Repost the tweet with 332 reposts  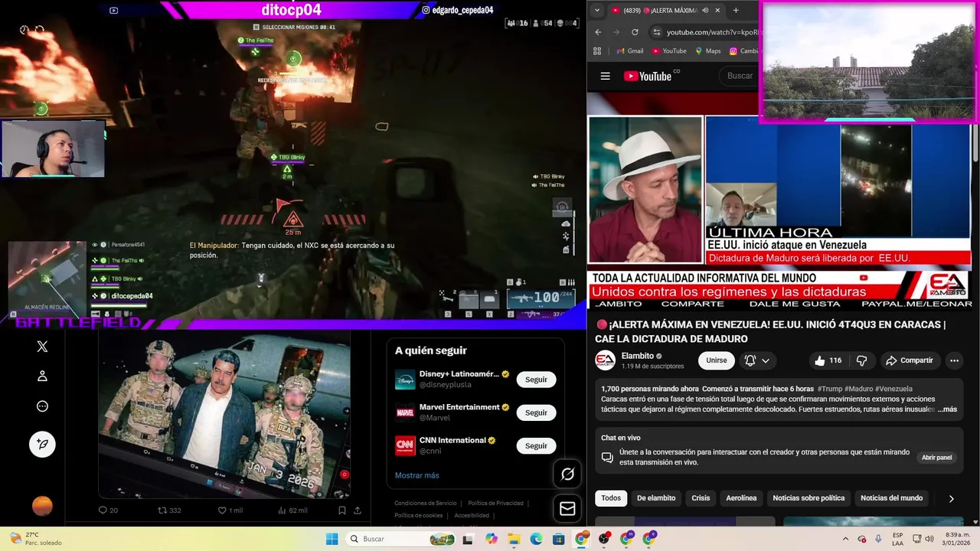pyautogui.click(x=169, y=510)
